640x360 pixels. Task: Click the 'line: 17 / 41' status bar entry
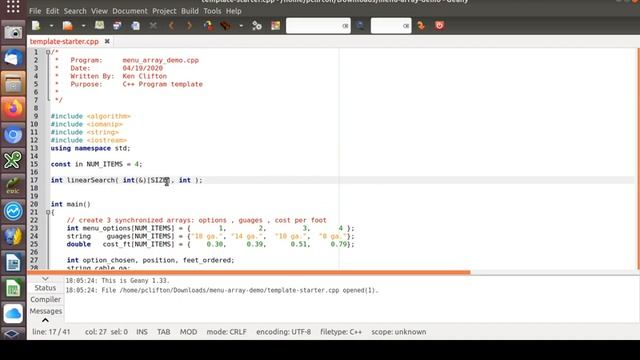click(51, 332)
